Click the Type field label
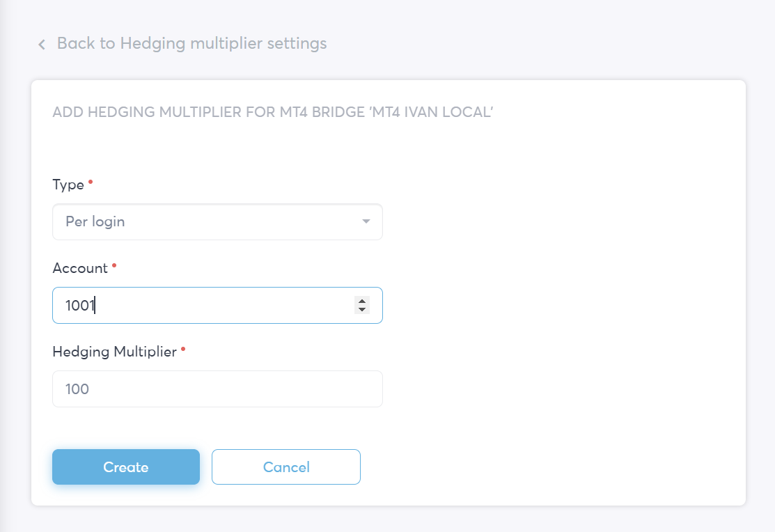775x532 pixels. pos(68,185)
